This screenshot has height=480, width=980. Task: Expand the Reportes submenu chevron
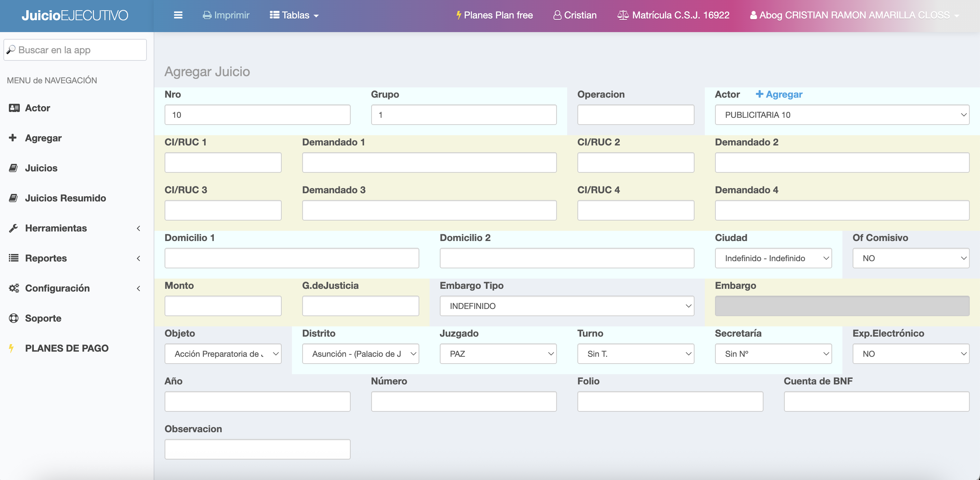coord(139,258)
